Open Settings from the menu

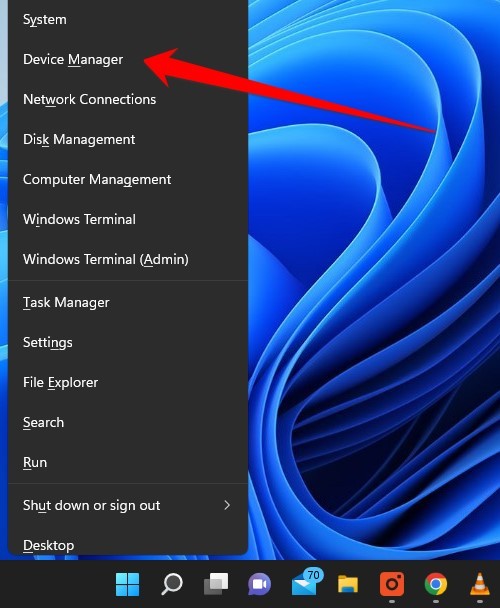tap(128, 342)
